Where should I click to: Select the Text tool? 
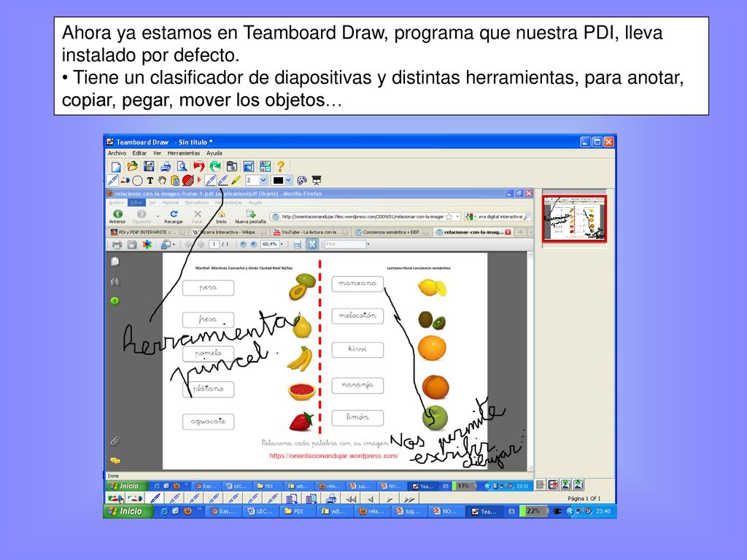coord(150,181)
